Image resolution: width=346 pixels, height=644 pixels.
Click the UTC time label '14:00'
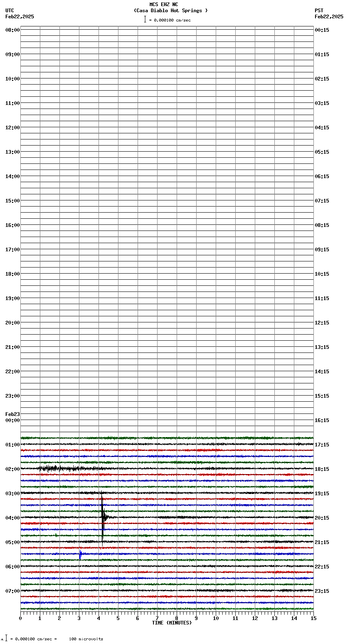coord(13,176)
